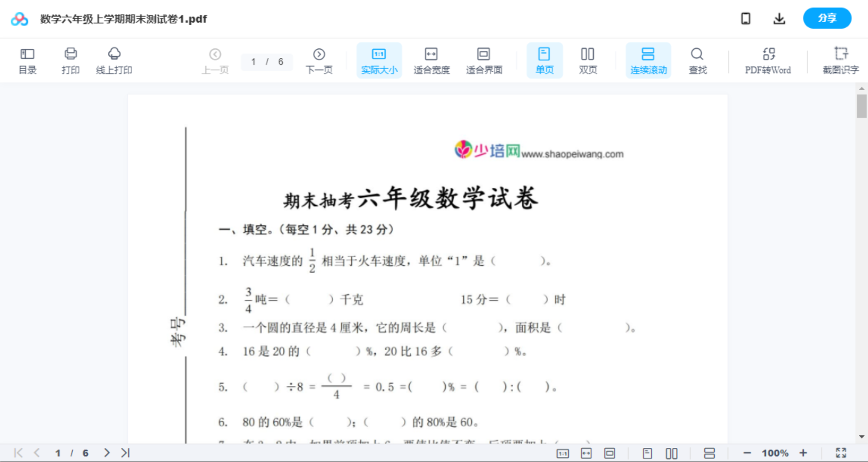The width and height of the screenshot is (868, 462).
Task: Click the title 期末抽考六年级数学试卷
Action: (x=410, y=199)
